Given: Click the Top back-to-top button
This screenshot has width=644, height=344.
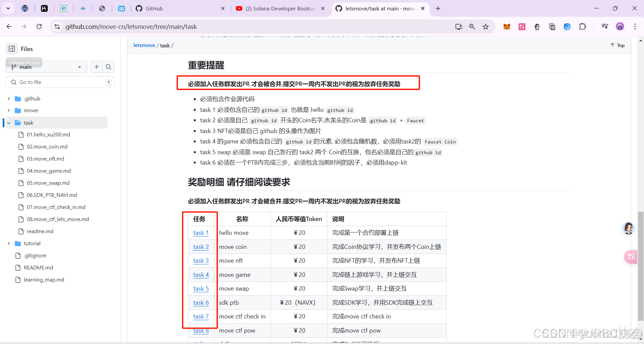Looking at the screenshot, I should pos(617,45).
